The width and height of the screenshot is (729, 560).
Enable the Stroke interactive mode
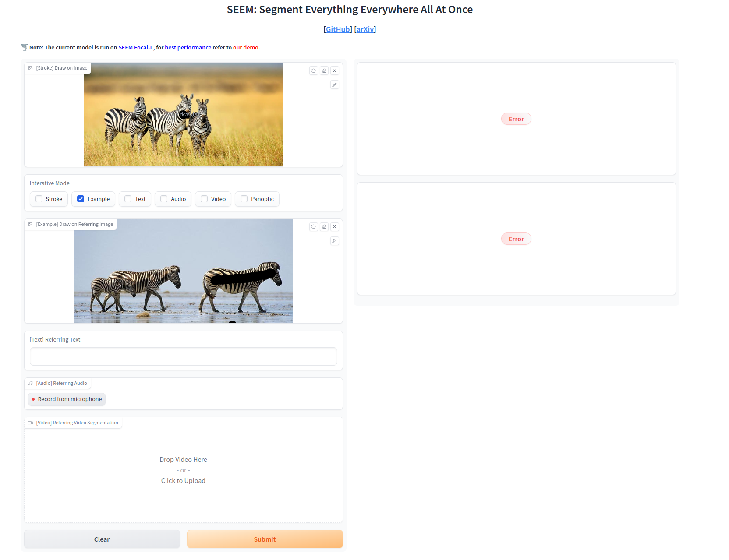pyautogui.click(x=39, y=199)
